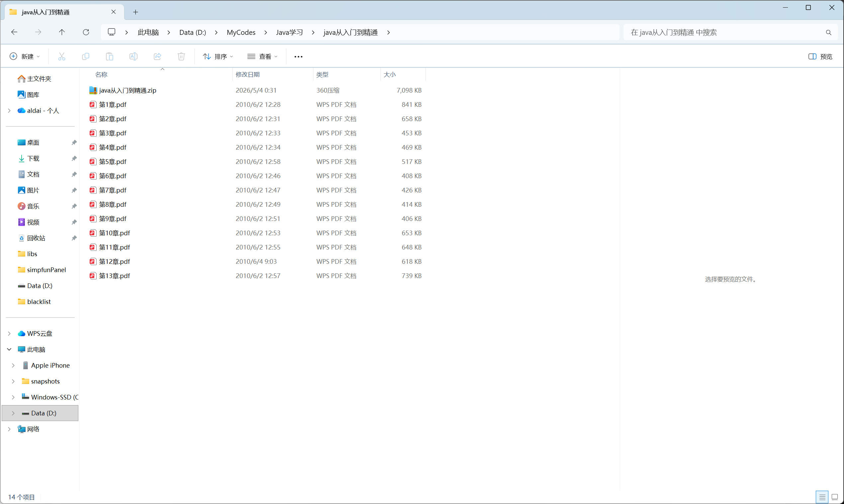The width and height of the screenshot is (844, 504).
Task: Open 桌面 in quick access
Action: [x=29, y=143]
